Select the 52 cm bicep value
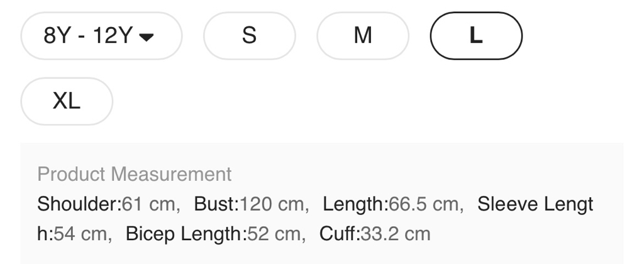This screenshot has height=264, width=644. click(274, 234)
